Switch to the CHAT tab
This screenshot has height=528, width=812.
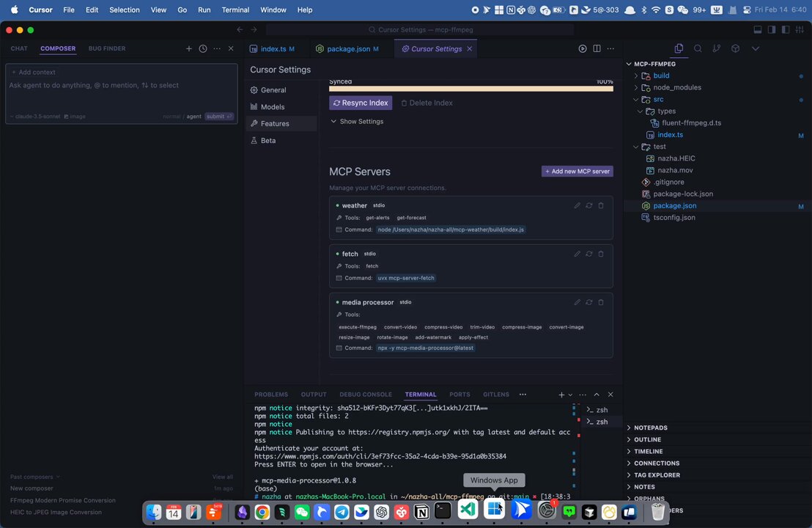coord(19,48)
